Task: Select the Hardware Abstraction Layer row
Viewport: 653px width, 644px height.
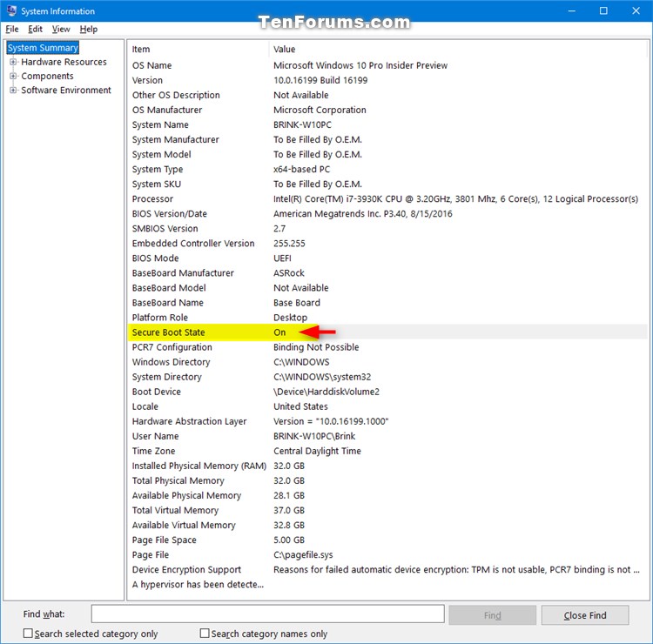Action: (x=387, y=421)
